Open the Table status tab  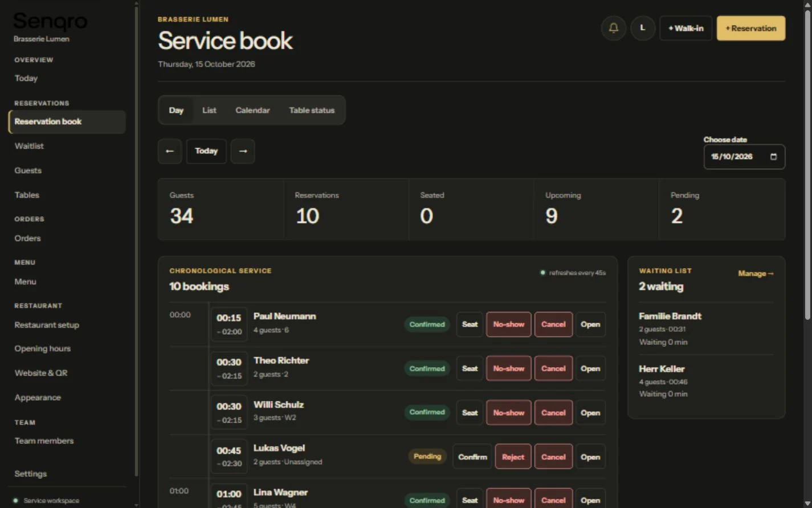312,110
